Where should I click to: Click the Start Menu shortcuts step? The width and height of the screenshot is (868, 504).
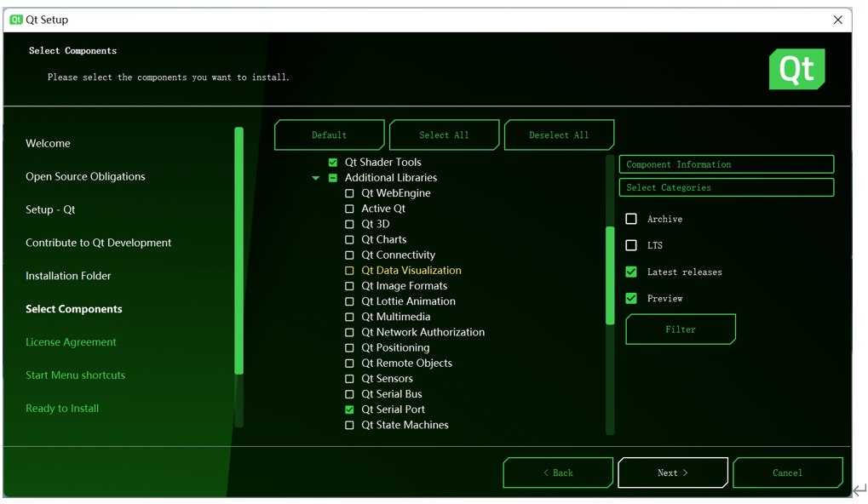pos(75,375)
